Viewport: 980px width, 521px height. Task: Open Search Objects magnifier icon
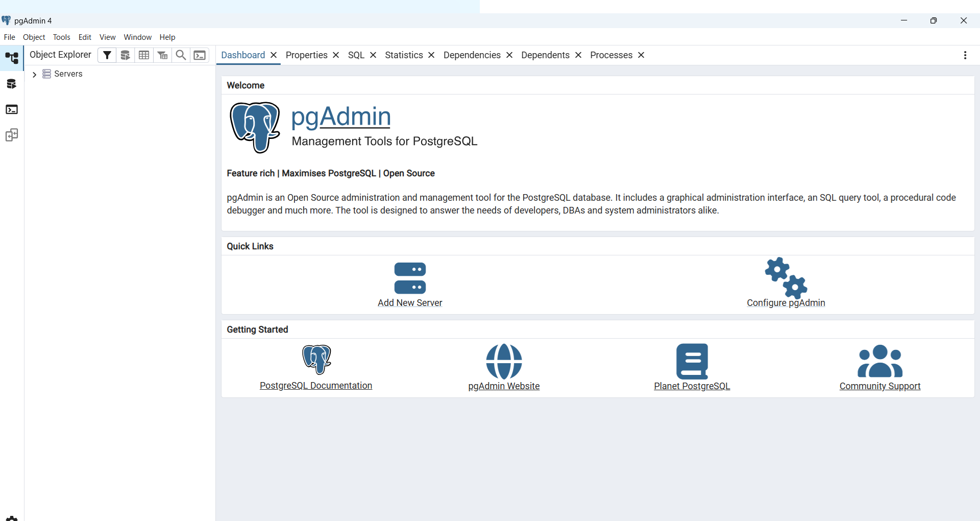[181, 55]
